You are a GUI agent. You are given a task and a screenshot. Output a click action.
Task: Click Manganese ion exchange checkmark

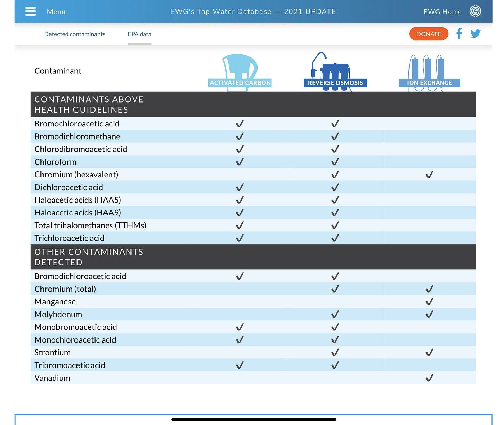coord(429,302)
